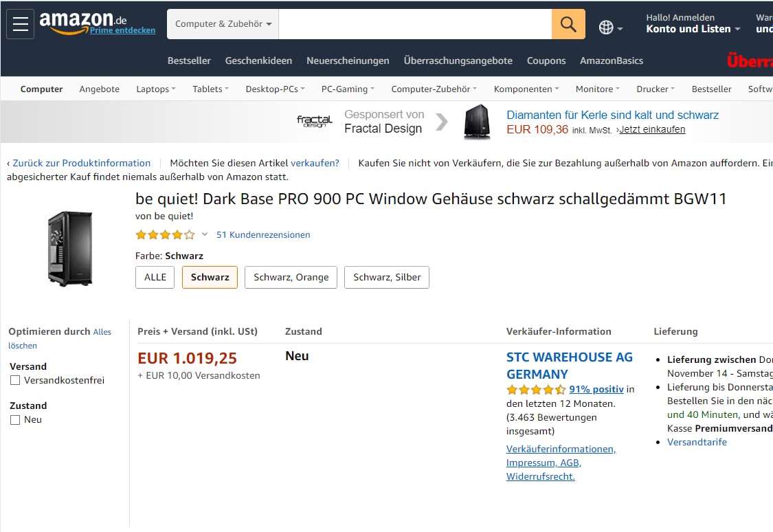Expand the rating breakdown chevron beside stars

click(x=205, y=234)
